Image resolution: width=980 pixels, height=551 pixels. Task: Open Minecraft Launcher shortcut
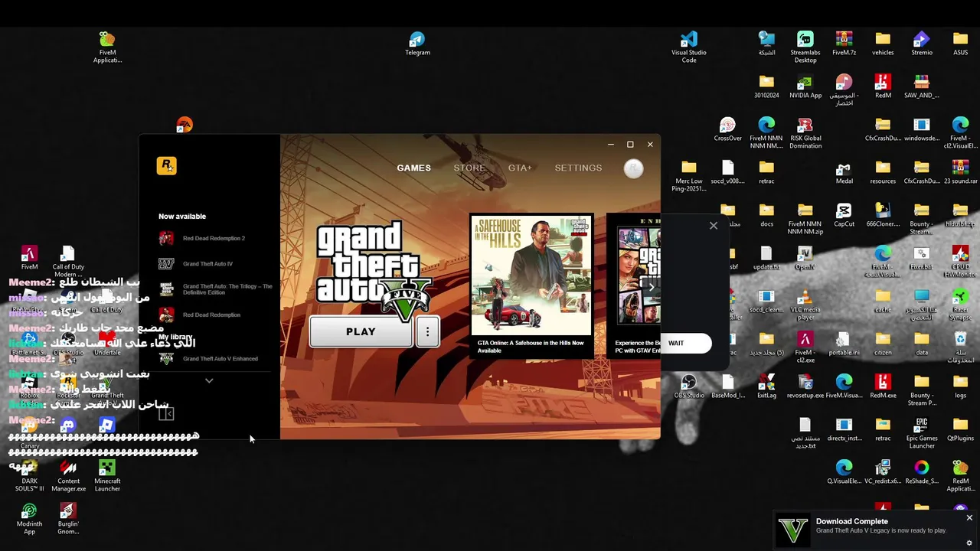(x=107, y=475)
